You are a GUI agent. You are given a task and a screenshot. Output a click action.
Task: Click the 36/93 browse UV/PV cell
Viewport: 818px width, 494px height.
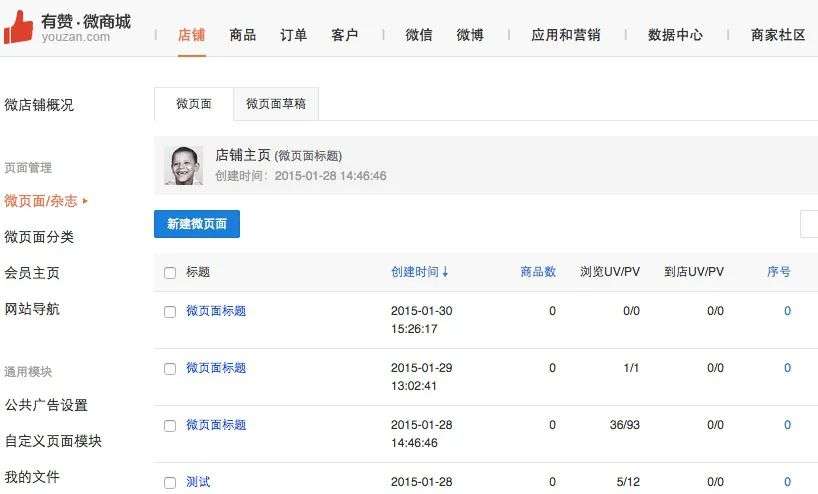(x=624, y=425)
